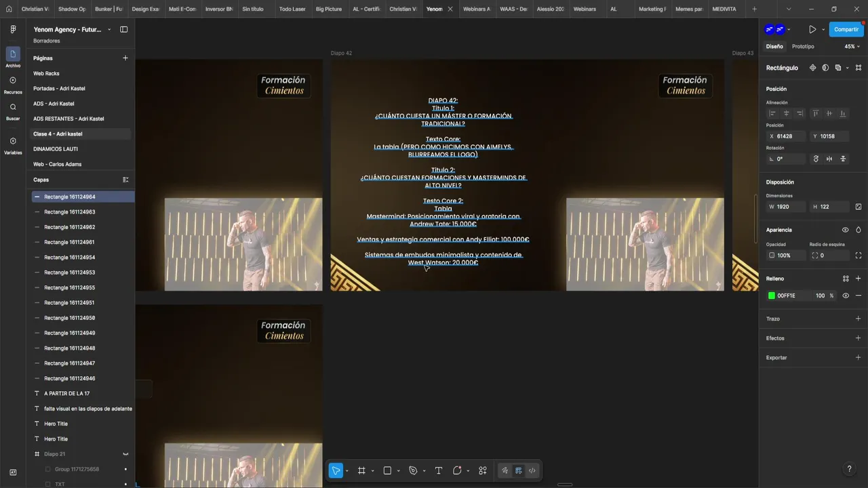
Task: Toggle individual corner radius control
Action: click(x=859, y=256)
